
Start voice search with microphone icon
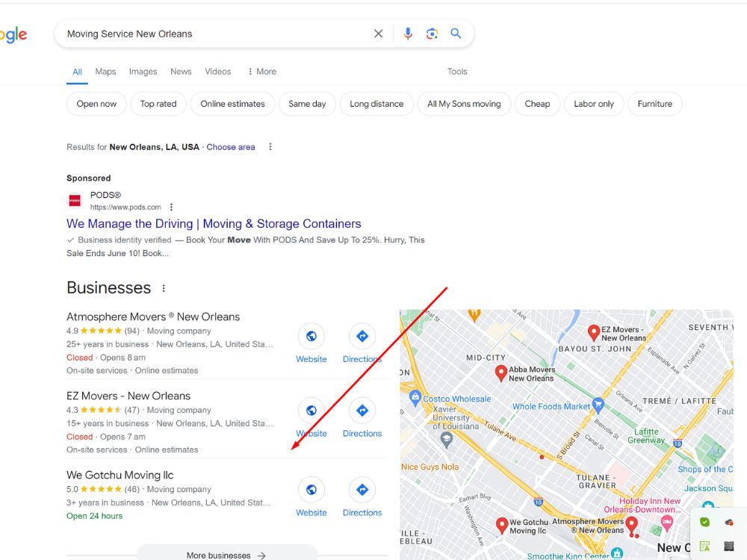408,34
